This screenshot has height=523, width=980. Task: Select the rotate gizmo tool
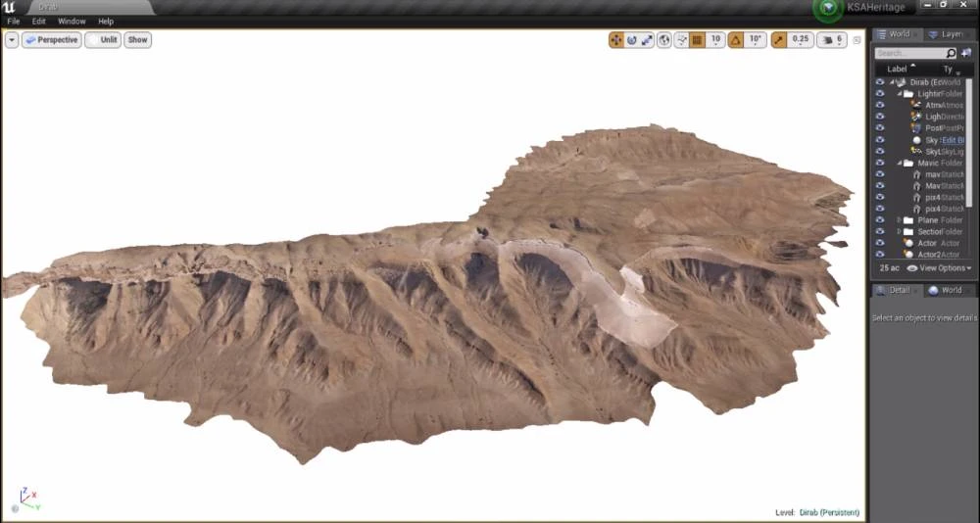click(x=632, y=40)
